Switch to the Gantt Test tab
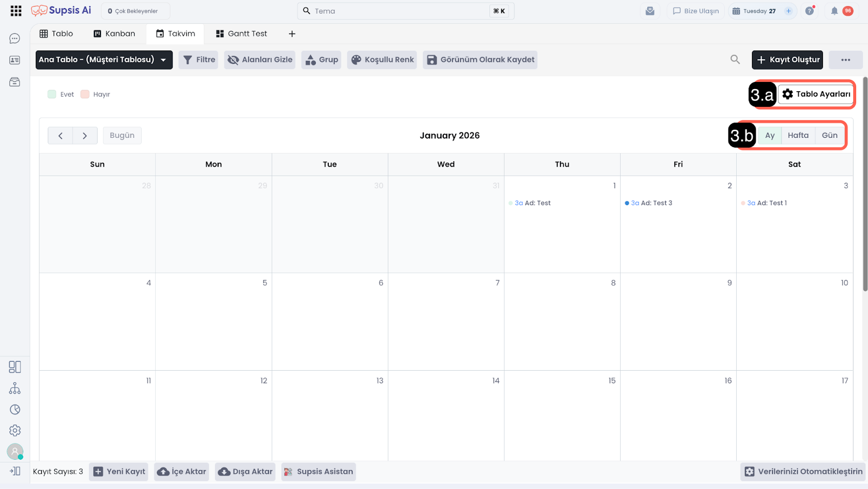 coord(241,34)
